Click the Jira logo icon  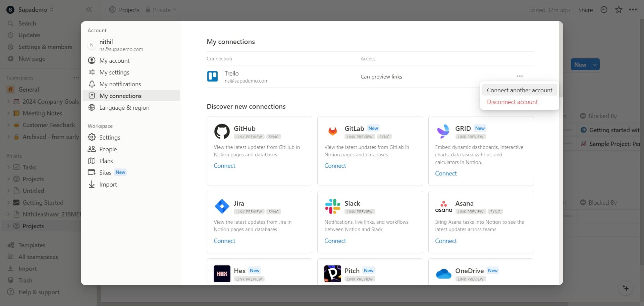pyautogui.click(x=222, y=206)
